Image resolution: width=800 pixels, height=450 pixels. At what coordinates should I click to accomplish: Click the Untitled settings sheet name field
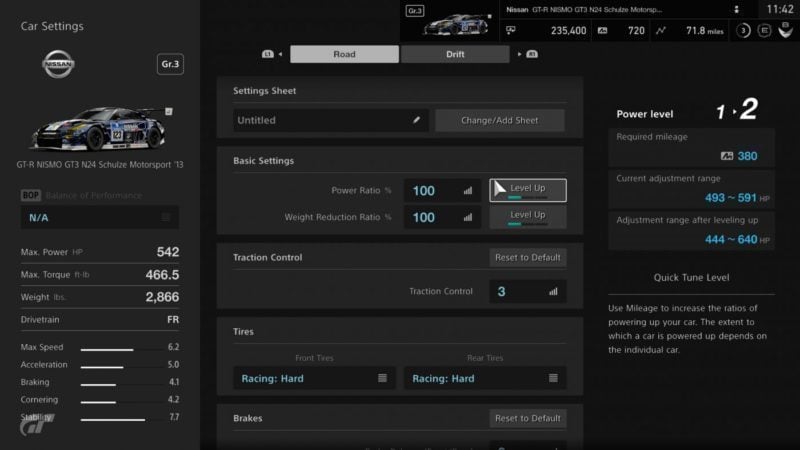click(x=331, y=120)
